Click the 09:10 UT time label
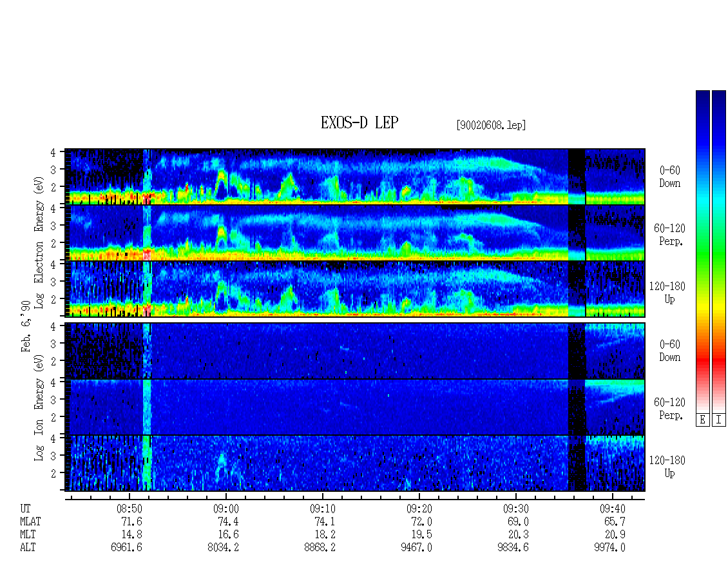This screenshot has height=564, width=728. click(323, 509)
